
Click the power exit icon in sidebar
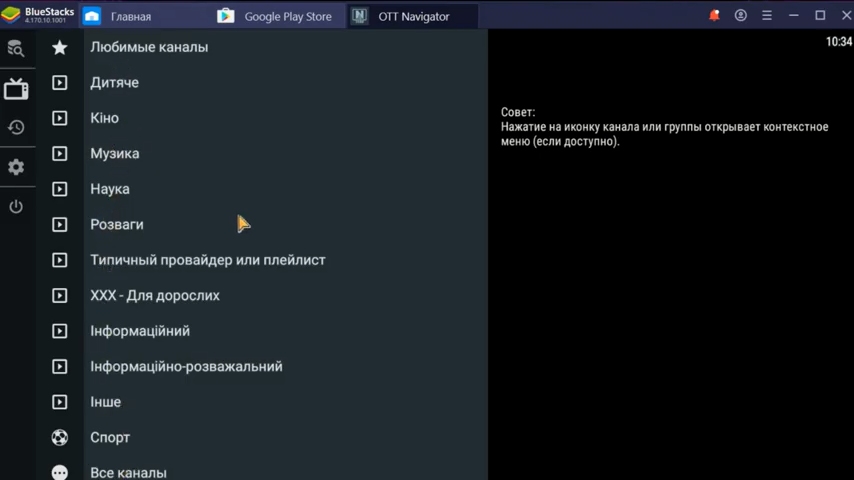(16, 207)
